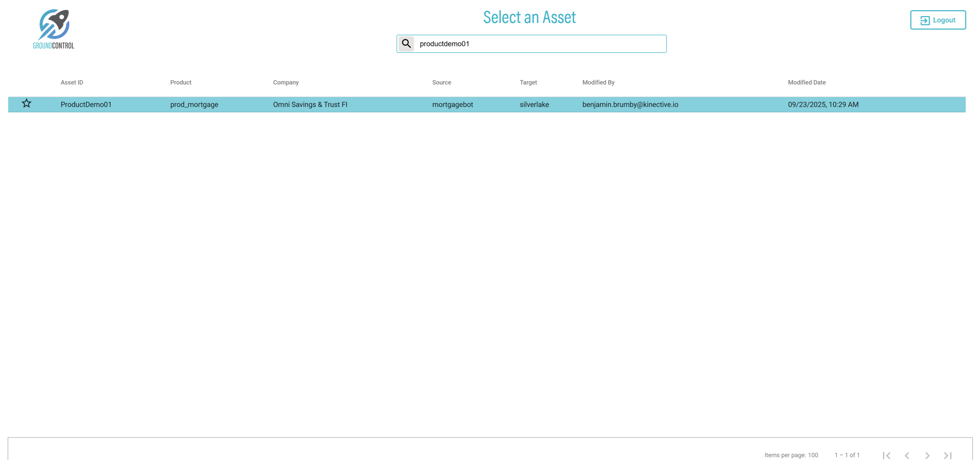This screenshot has height=460, width=980.
Task: Go to previous page arrow
Action: [x=907, y=455]
